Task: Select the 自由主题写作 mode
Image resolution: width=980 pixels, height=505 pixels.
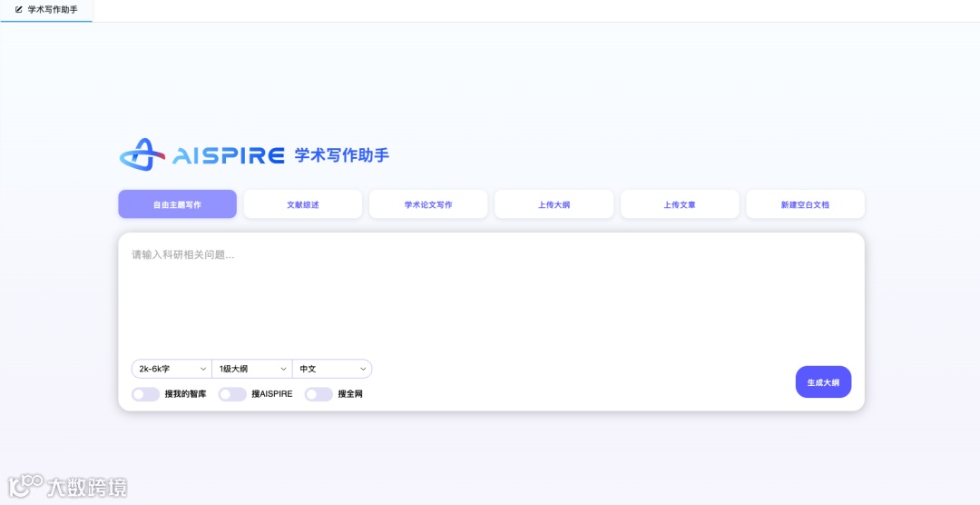Action: [178, 204]
